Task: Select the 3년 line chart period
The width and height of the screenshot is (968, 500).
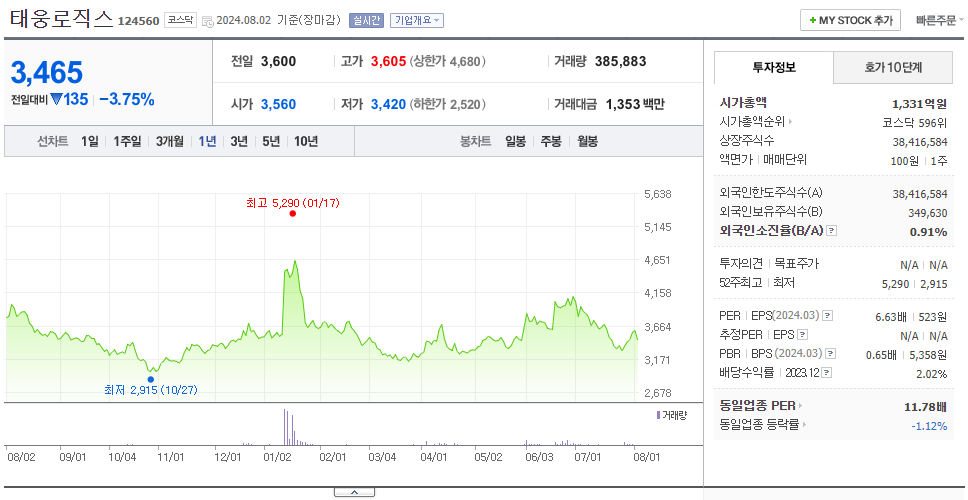Action: (239, 141)
